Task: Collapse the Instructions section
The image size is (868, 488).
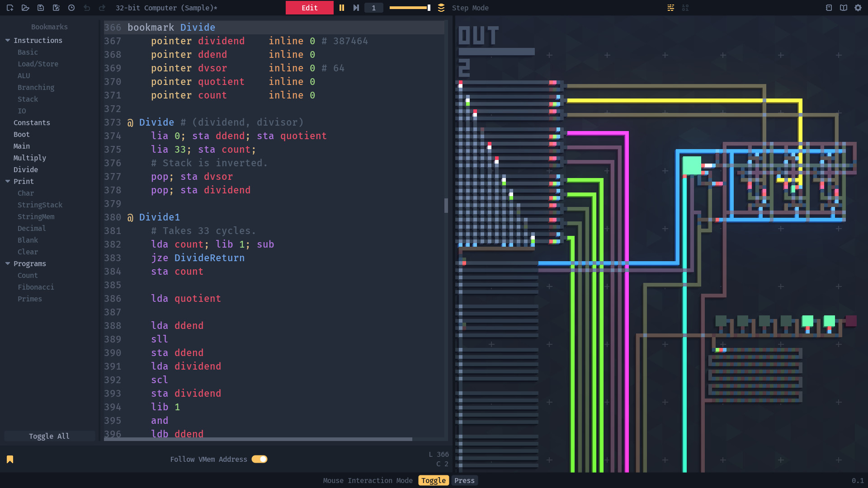Action: (x=7, y=40)
